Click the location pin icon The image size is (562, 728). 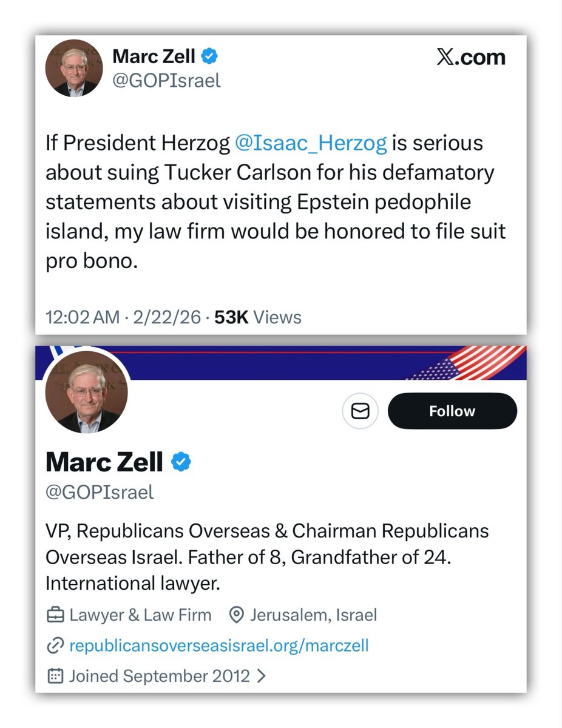(x=235, y=615)
